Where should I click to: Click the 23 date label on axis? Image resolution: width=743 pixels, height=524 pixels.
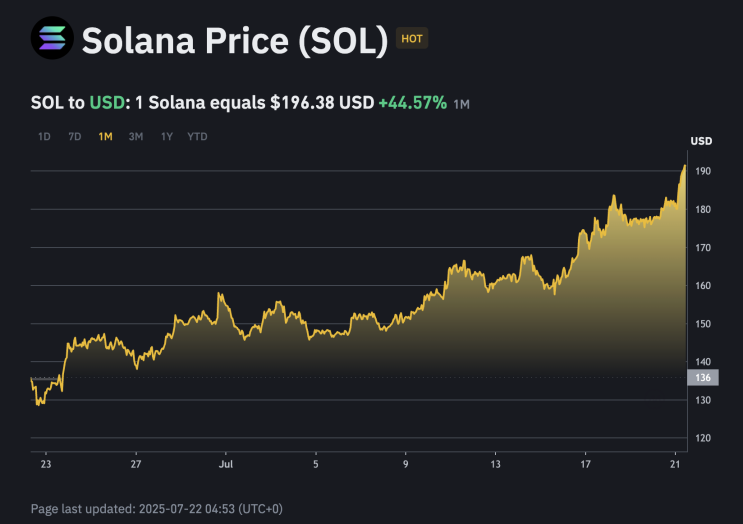(46, 464)
